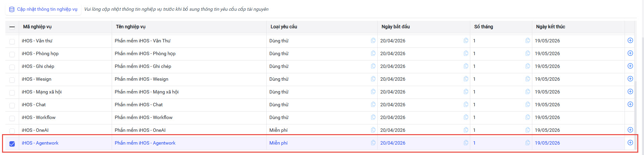Copy Ngày bắt đầu value of OneAI row
The width and height of the screenshot is (644, 155).
tap(466, 130)
